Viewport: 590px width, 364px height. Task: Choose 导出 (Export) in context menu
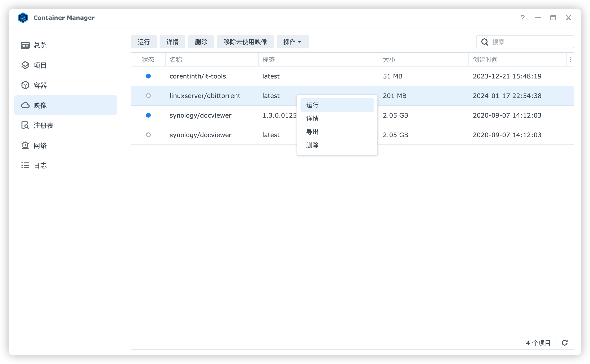point(312,132)
